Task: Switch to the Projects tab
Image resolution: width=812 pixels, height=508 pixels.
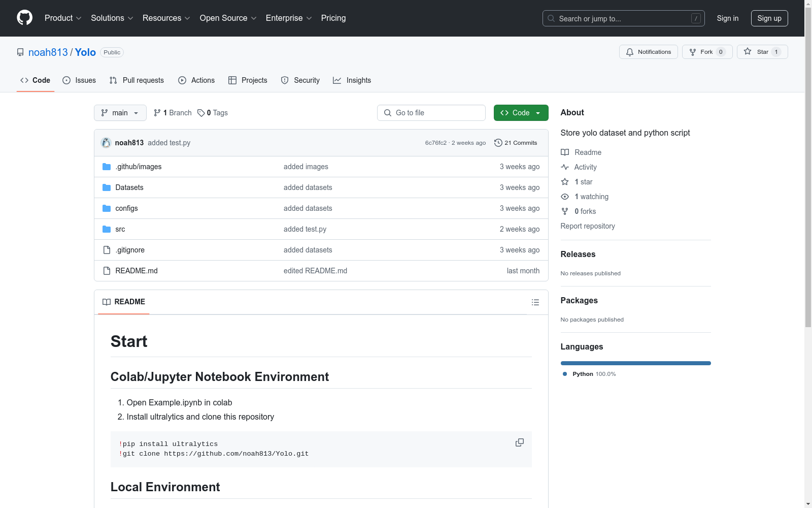Action: pos(248,80)
